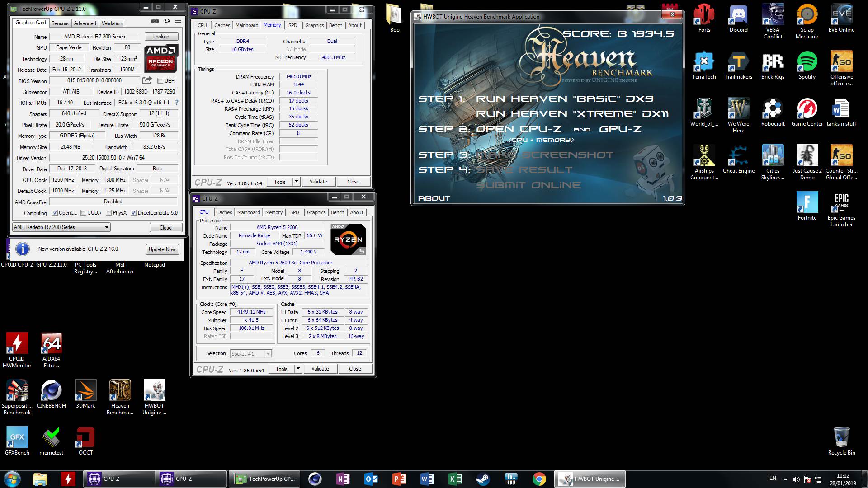Viewport: 868px width, 488px height.
Task: Open the Bench tab in lower CPU-Z window
Action: click(x=337, y=212)
